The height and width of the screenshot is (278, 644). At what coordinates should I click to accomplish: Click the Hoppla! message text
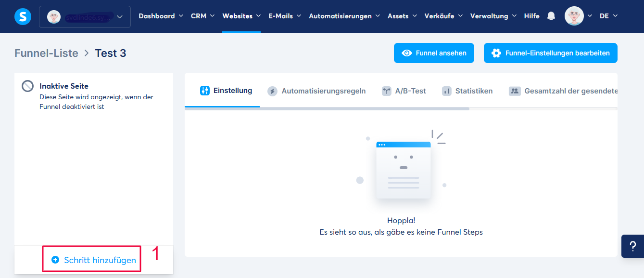[x=401, y=221]
